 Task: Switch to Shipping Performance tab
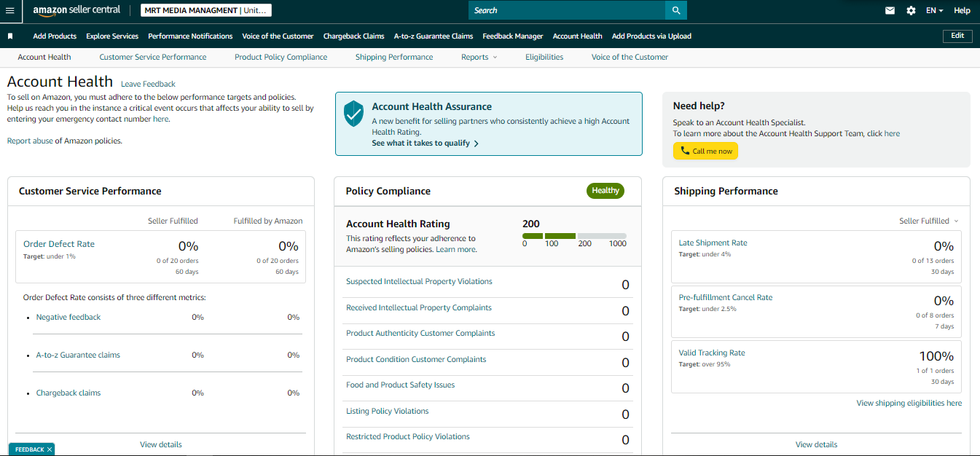394,57
